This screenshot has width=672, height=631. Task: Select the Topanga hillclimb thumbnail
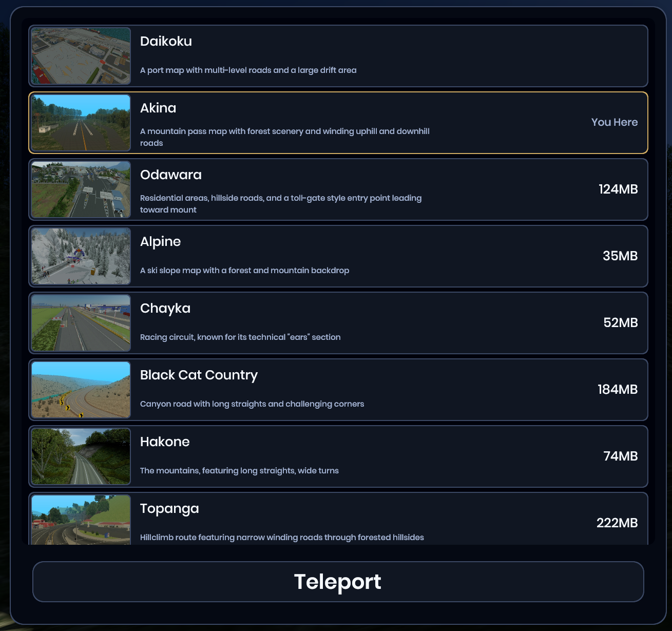(x=81, y=520)
